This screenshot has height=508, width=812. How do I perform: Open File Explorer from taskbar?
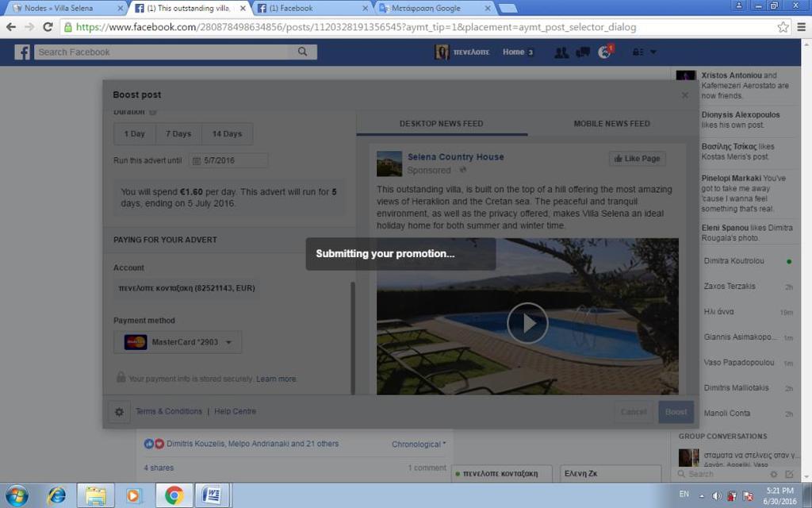(96, 496)
